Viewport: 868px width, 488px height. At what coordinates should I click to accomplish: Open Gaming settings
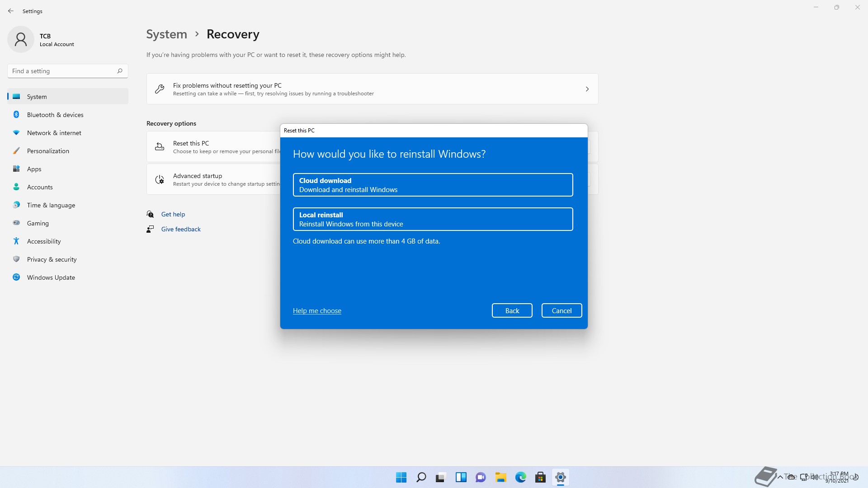[68, 223]
